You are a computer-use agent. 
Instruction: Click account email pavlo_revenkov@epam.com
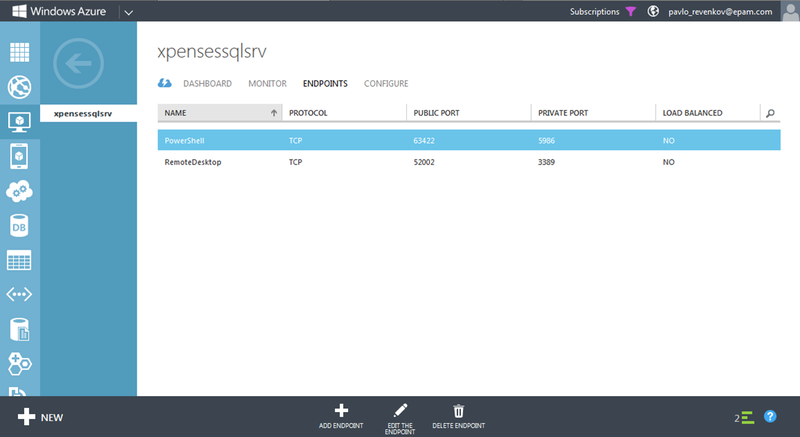720,12
